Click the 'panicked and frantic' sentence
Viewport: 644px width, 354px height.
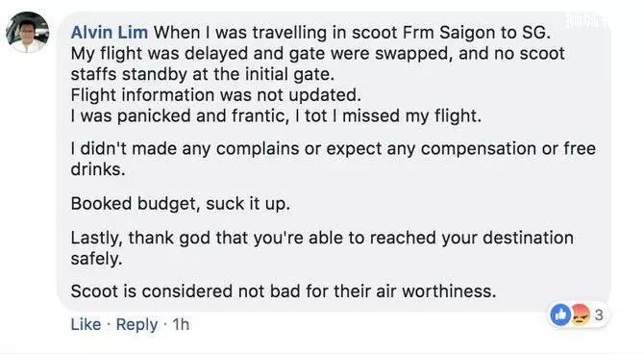276,116
